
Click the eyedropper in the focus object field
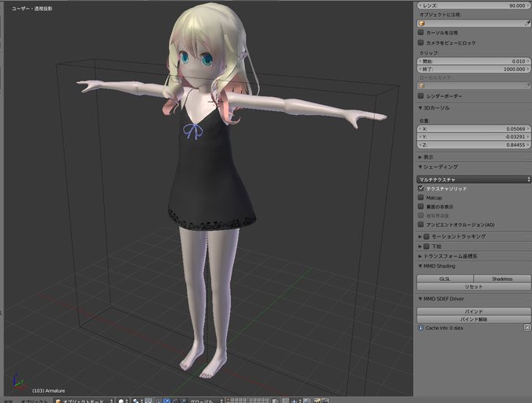click(x=527, y=23)
